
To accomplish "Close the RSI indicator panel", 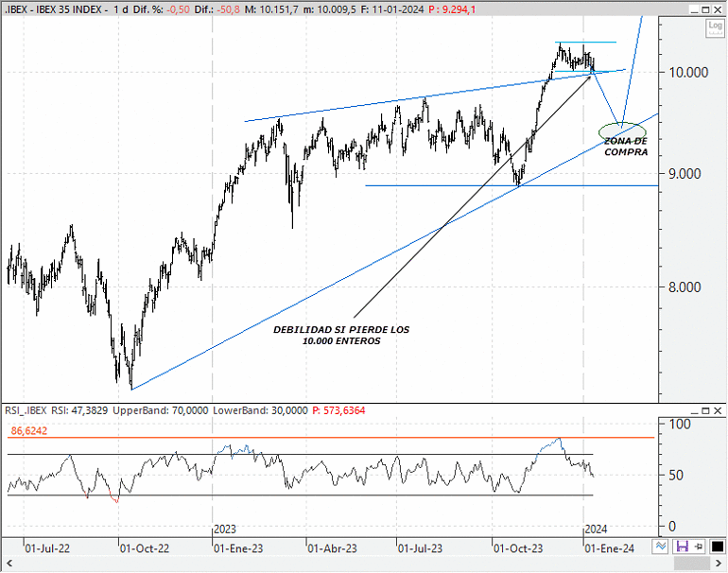I will pos(718,410).
